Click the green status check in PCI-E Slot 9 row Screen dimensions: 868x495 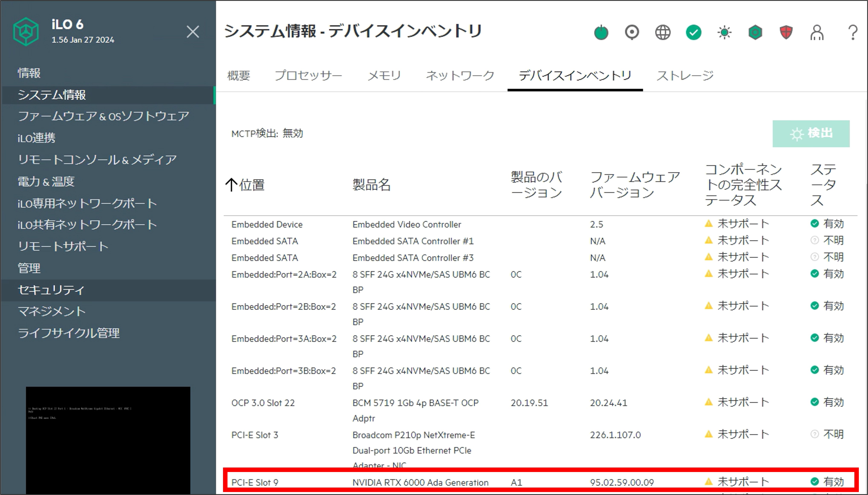pyautogui.click(x=815, y=481)
